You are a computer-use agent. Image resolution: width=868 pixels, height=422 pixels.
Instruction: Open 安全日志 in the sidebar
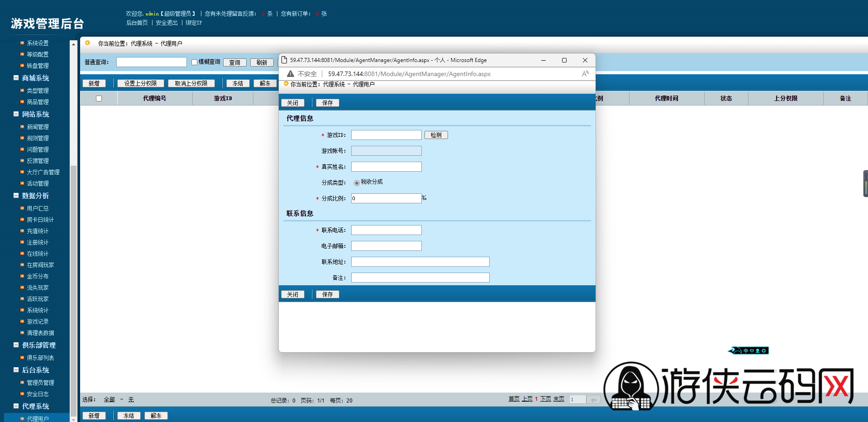tap(38, 394)
